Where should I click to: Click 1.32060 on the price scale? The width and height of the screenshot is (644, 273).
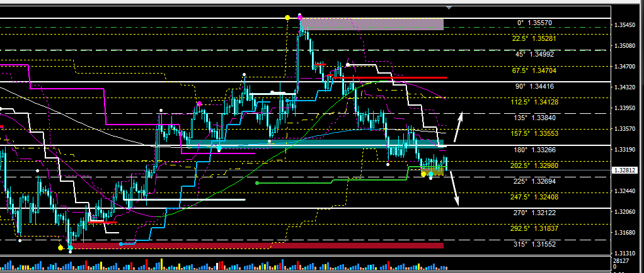click(x=624, y=212)
